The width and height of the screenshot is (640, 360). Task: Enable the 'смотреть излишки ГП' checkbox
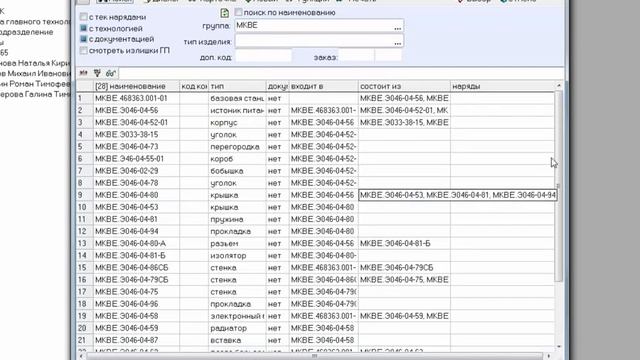point(84,50)
